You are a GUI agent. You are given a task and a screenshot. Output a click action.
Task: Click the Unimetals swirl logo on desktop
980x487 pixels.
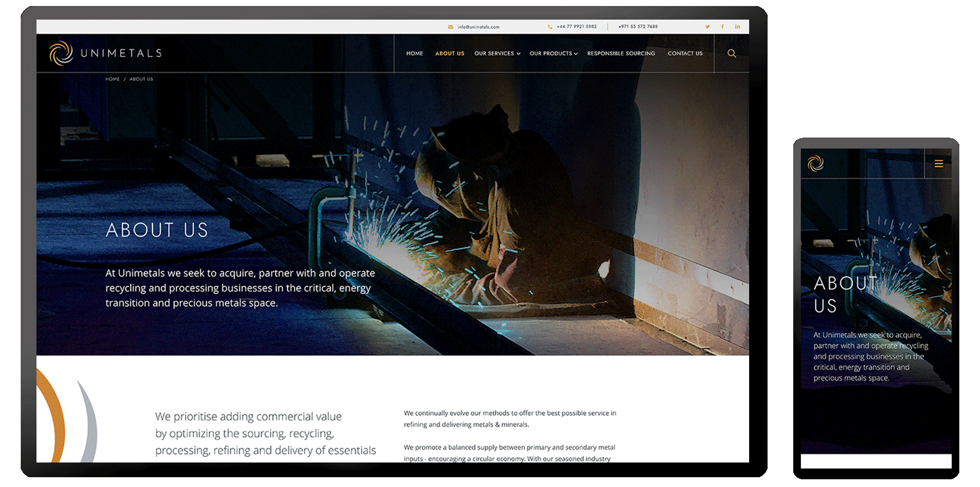coord(61,53)
